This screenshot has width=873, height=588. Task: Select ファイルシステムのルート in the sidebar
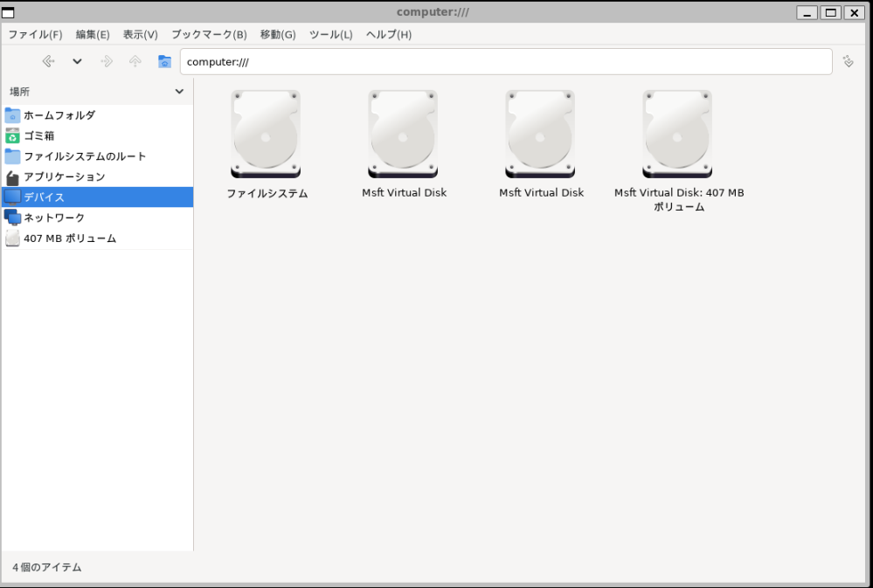pos(84,156)
